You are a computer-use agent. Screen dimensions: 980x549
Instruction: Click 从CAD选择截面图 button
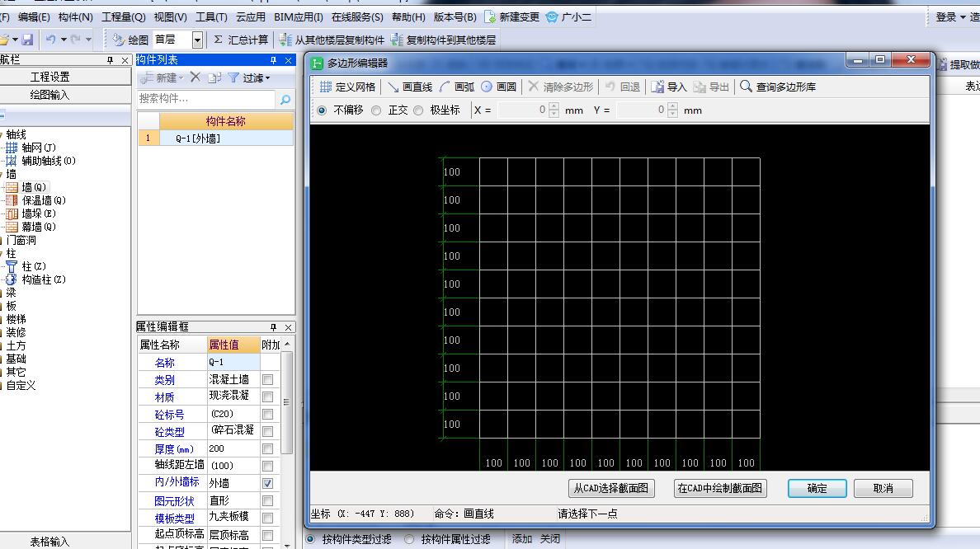(611, 489)
